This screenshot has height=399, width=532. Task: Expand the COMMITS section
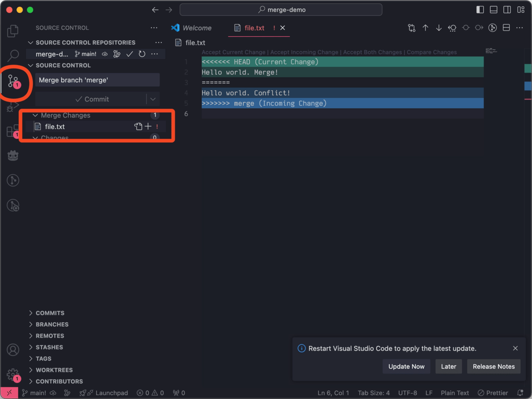click(x=50, y=313)
